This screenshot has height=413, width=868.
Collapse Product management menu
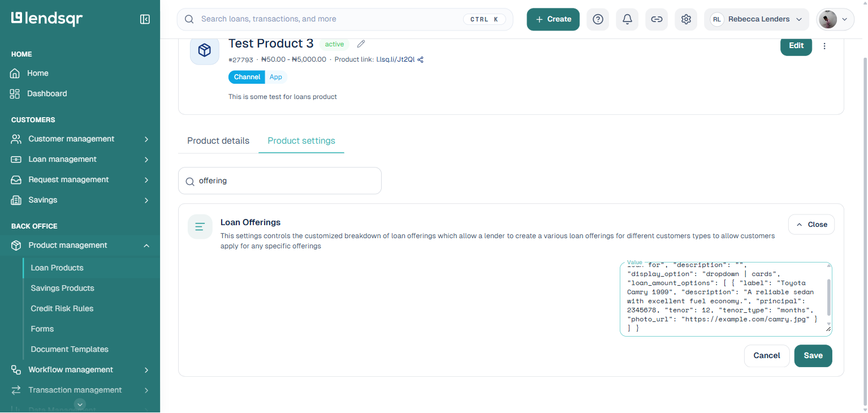pyautogui.click(x=80, y=245)
